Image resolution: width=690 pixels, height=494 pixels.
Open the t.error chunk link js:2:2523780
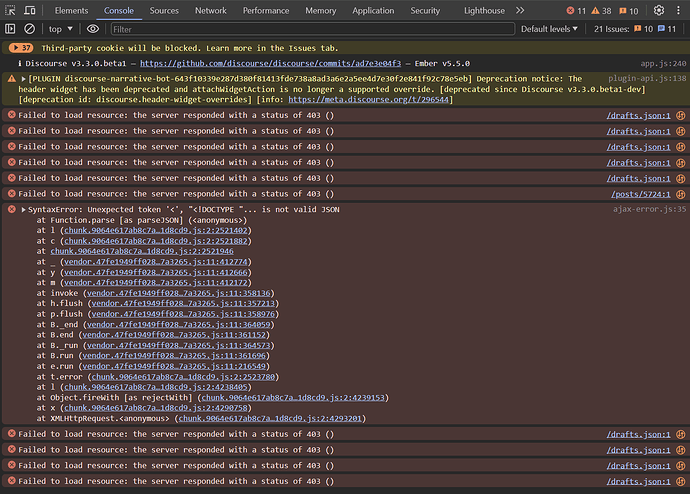pos(183,377)
